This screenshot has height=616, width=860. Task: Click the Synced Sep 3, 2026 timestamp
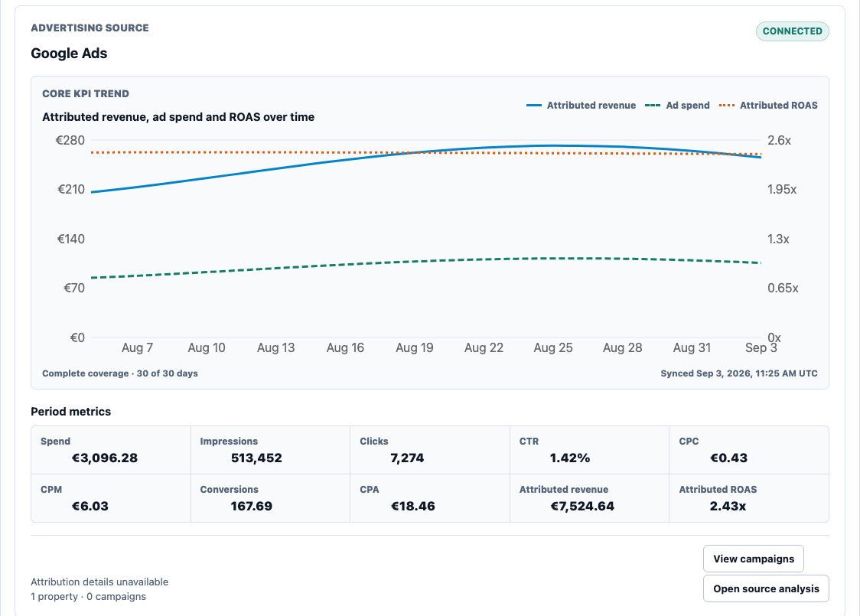[739, 373]
